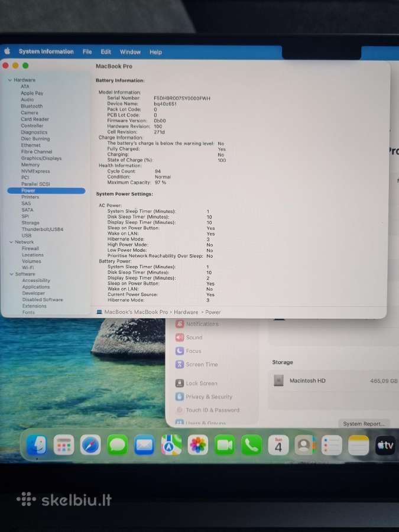399x532 pixels.
Task: Click the Privacy & Security icon
Action: 180,397
